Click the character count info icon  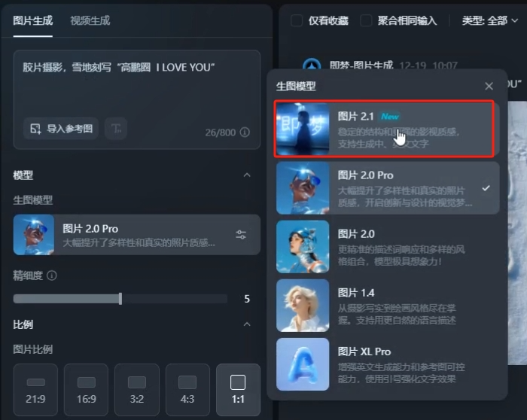click(x=245, y=132)
